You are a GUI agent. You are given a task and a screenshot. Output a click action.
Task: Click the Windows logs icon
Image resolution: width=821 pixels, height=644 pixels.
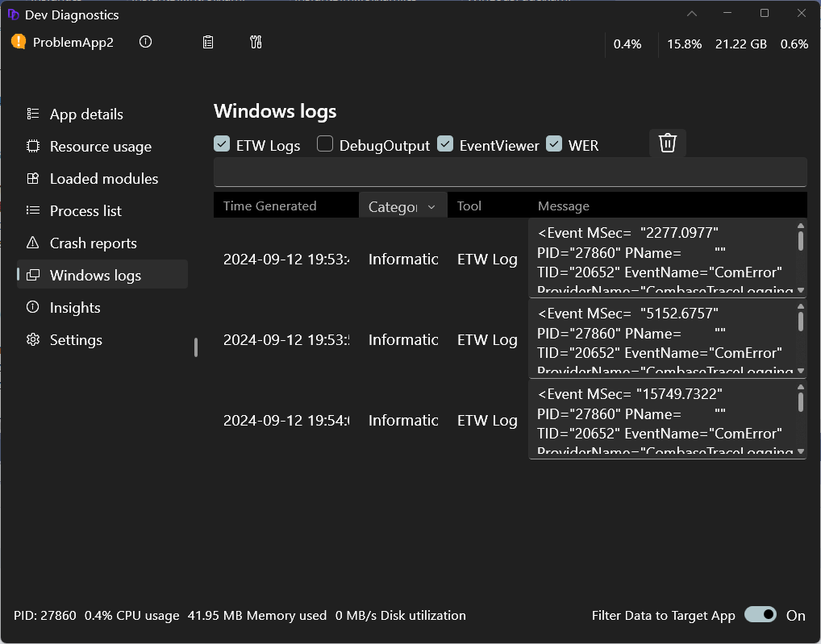(33, 275)
